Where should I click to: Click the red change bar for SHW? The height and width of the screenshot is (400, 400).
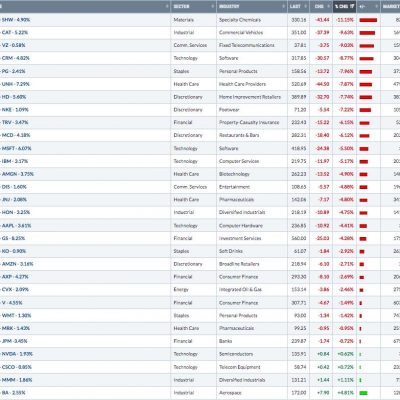point(368,20)
